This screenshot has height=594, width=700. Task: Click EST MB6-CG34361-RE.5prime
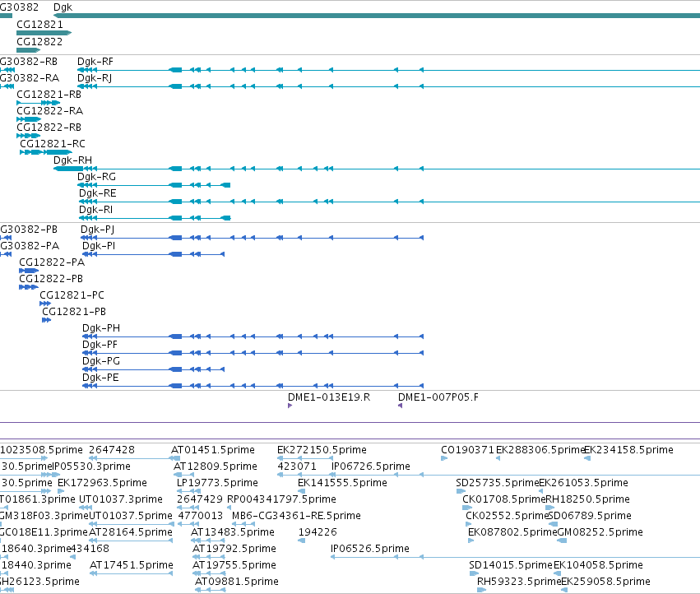(x=296, y=517)
